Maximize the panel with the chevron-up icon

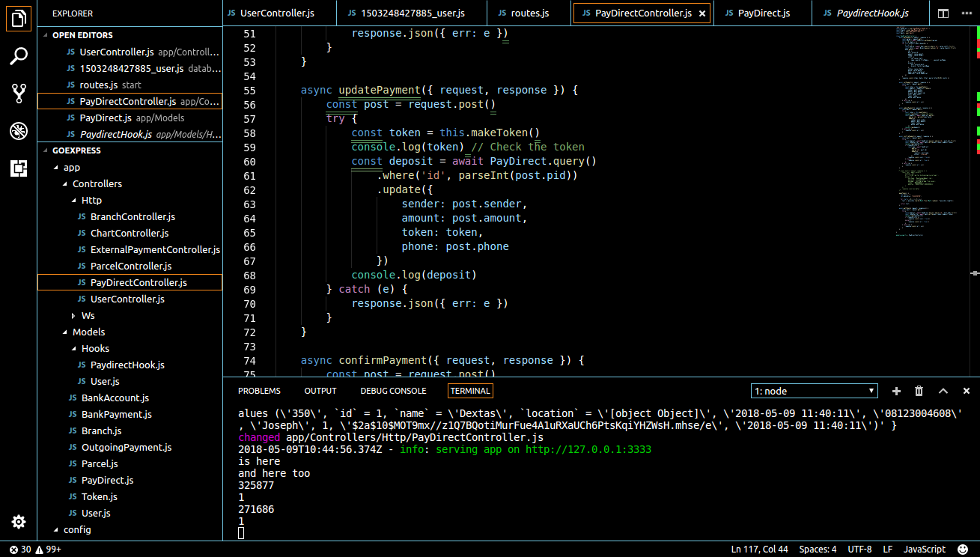tap(943, 391)
